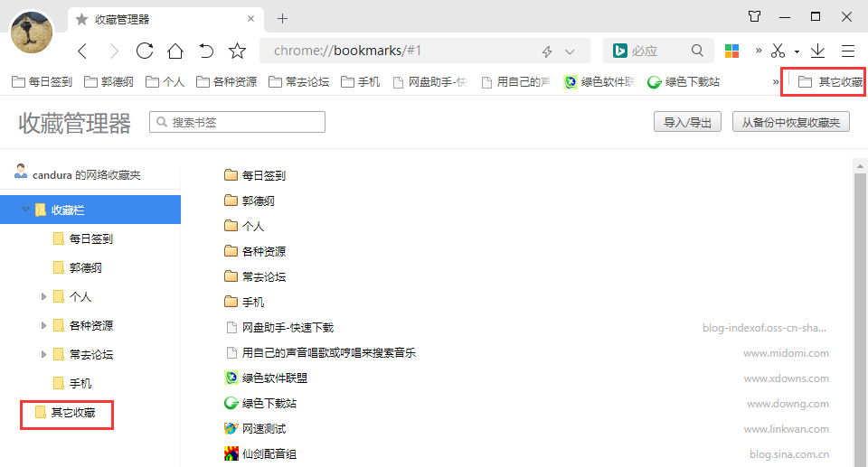The image size is (868, 467).
Task: Go forward with the forward arrow
Action: pos(114,51)
